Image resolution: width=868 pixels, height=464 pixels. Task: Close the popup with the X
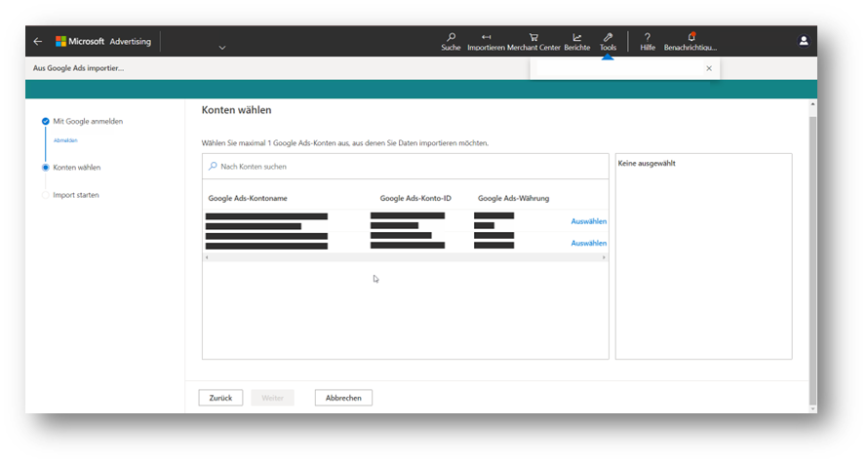(x=709, y=68)
